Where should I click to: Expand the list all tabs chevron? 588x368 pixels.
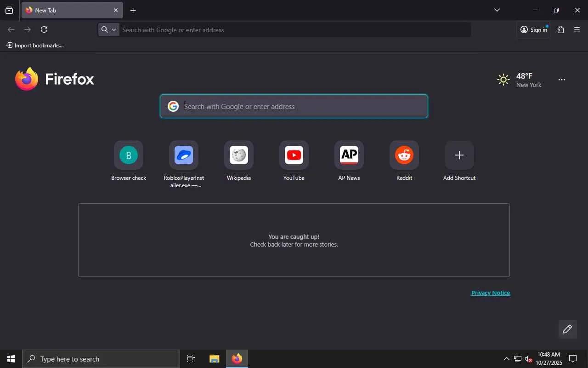click(x=497, y=10)
